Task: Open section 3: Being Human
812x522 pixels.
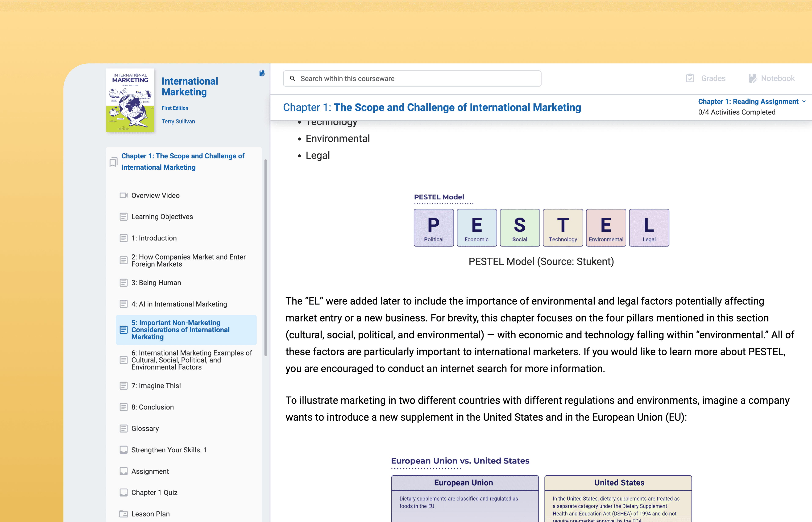Action: point(156,283)
